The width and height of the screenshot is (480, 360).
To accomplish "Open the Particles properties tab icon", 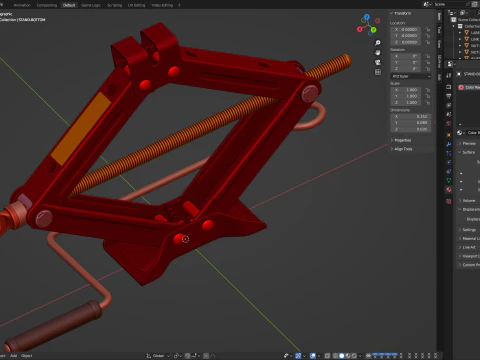I will (449, 153).
